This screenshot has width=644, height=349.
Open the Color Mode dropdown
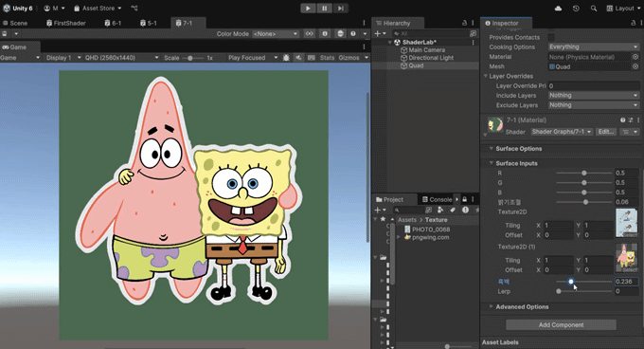click(x=276, y=34)
